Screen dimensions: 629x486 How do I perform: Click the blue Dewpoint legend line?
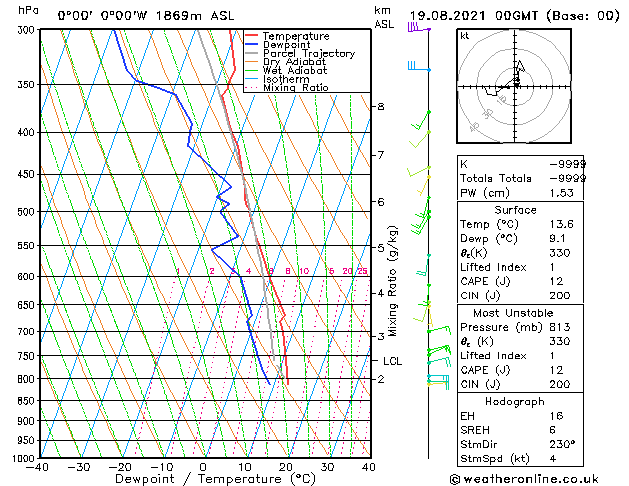pos(252,45)
